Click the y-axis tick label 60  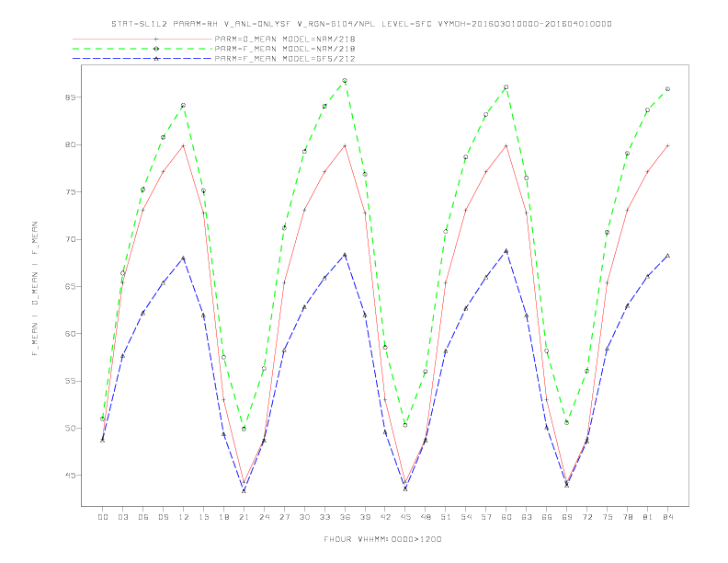click(71, 334)
